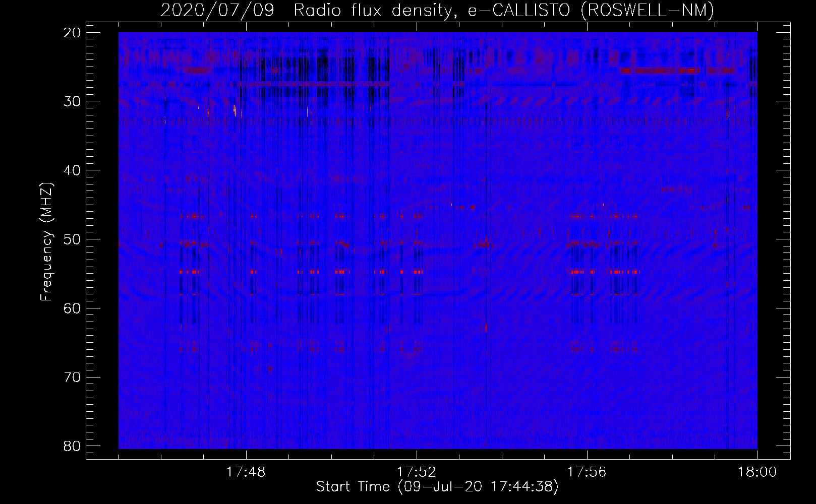The image size is (816, 504).
Task: Click the 17:56 time tick label
Action: (x=587, y=472)
